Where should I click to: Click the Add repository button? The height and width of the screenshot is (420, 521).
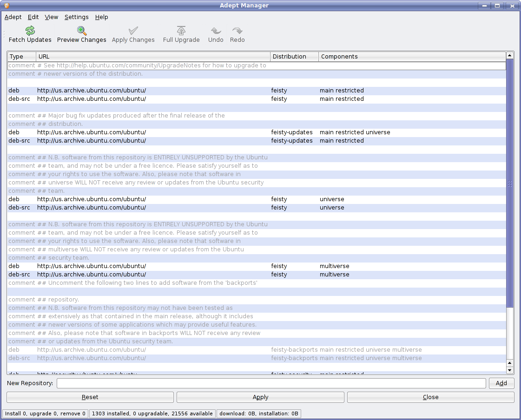click(501, 383)
